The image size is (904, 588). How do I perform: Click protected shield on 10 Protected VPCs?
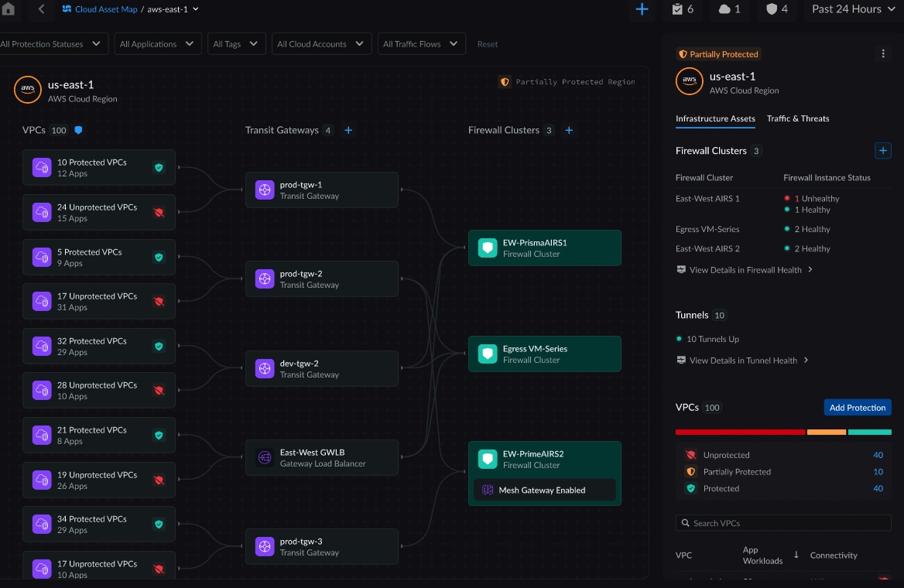(x=159, y=168)
